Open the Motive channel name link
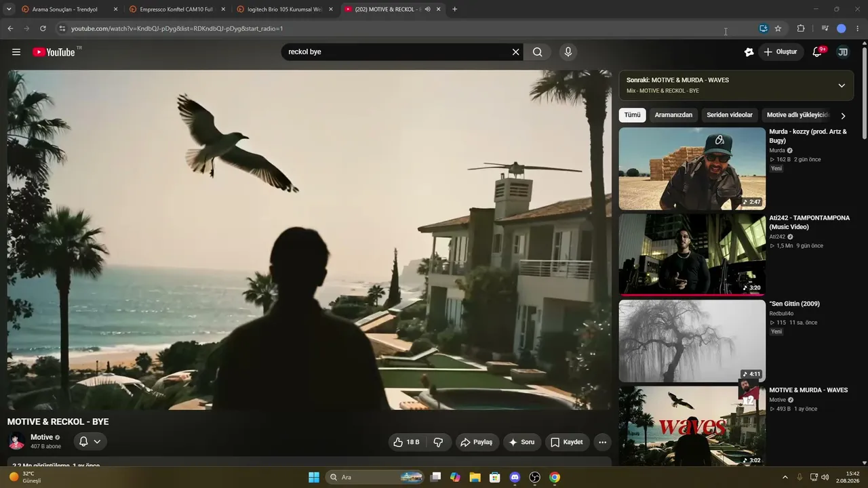The image size is (868, 488). click(x=41, y=437)
